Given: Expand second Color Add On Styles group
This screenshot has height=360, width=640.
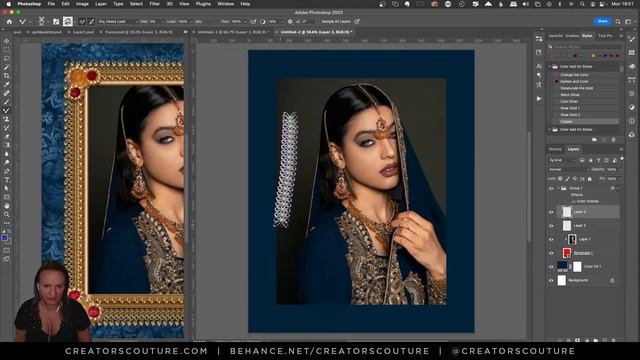Looking at the screenshot, I should (x=550, y=130).
